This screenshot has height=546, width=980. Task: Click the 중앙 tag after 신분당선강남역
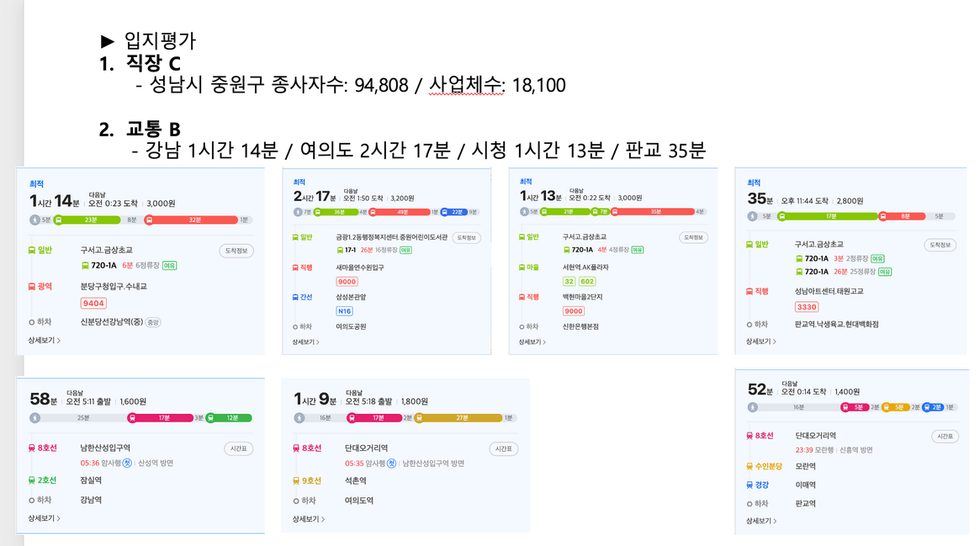point(153,322)
